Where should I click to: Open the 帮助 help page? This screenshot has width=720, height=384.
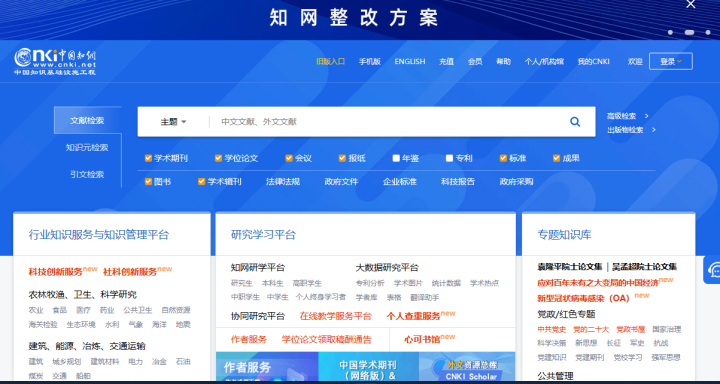503,62
